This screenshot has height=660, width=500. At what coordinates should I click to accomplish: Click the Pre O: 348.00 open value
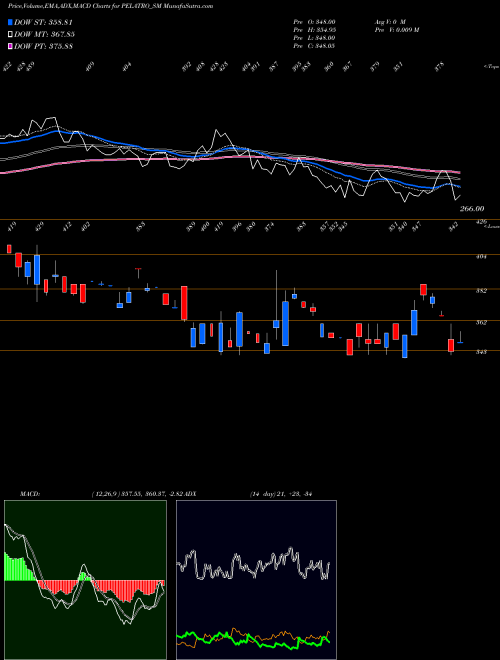point(314,22)
